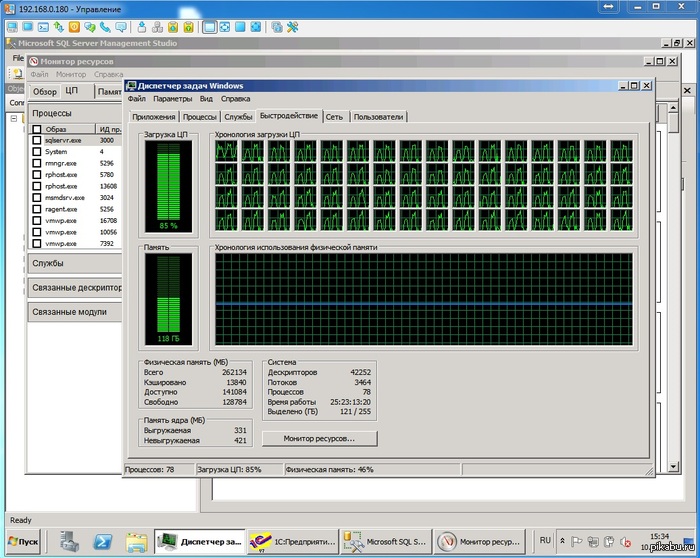The image size is (700, 558).
Task: Check the rmngr.exe process checkbox
Action: click(37, 163)
